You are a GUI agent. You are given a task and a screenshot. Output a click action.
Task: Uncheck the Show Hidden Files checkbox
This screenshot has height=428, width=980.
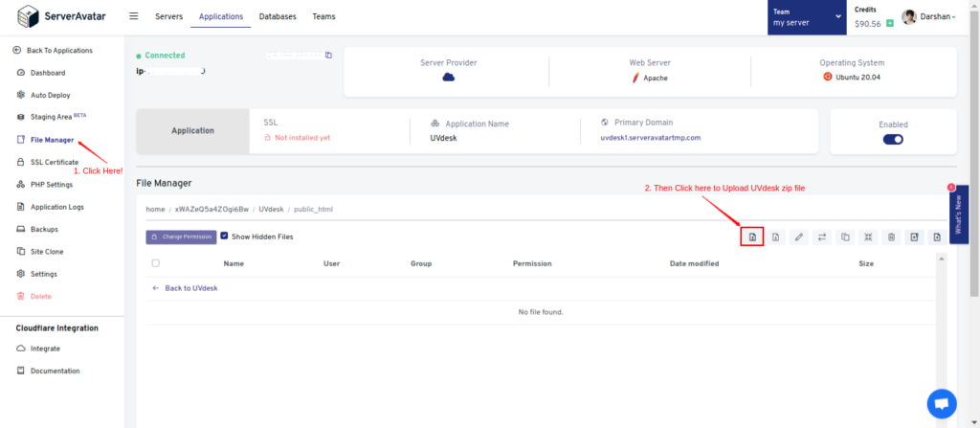[224, 236]
